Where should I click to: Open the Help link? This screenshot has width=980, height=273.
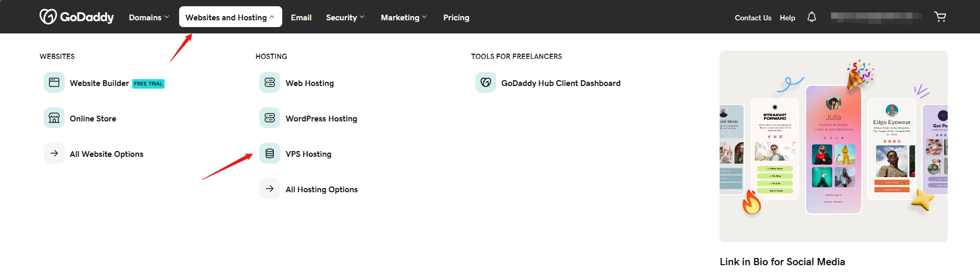(787, 18)
